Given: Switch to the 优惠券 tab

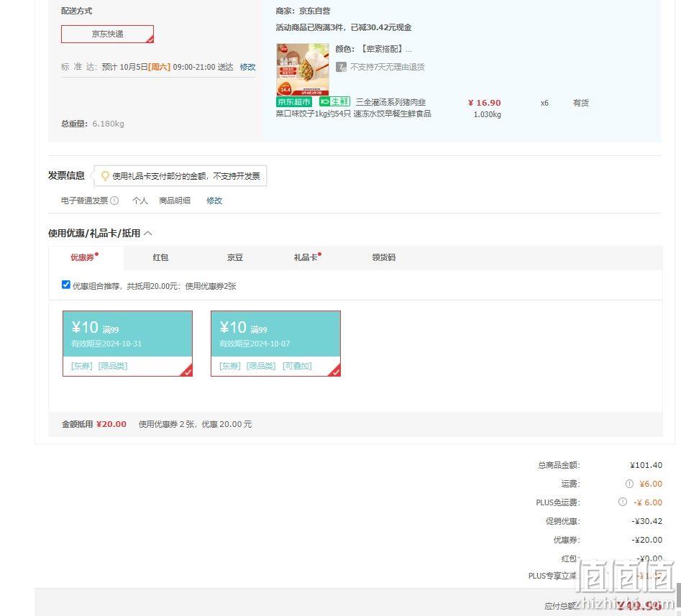Looking at the screenshot, I should pyautogui.click(x=83, y=257).
